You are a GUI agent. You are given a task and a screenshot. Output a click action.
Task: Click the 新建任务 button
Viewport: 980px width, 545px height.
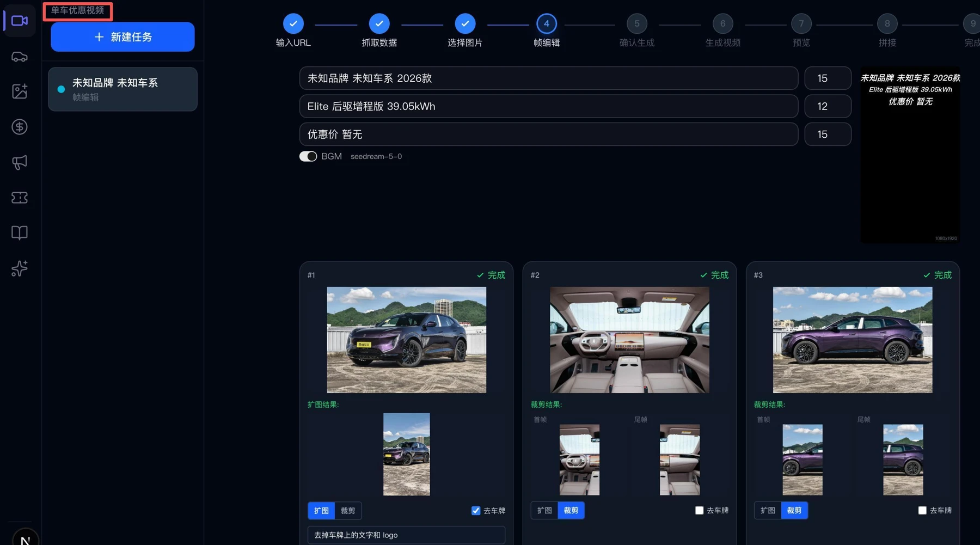tap(122, 37)
